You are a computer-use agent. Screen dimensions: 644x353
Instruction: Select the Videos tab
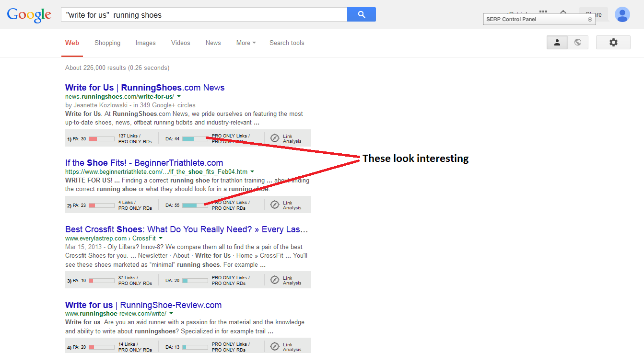click(x=181, y=43)
